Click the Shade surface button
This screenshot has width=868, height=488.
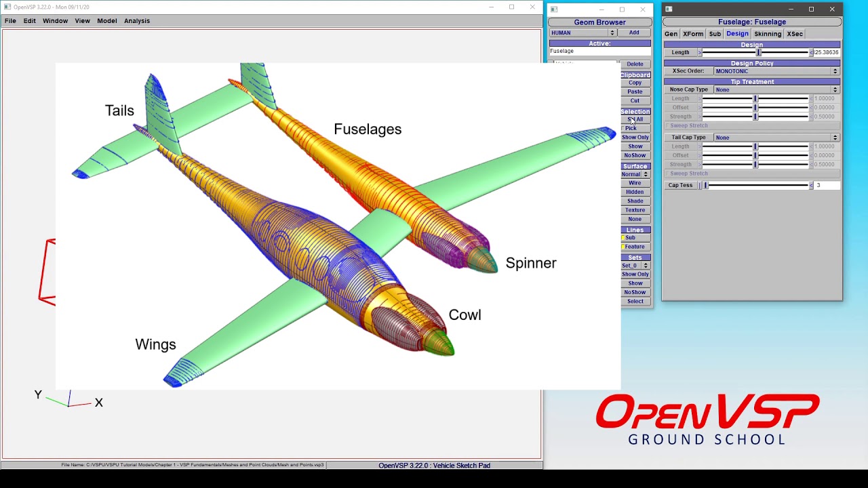(x=635, y=201)
